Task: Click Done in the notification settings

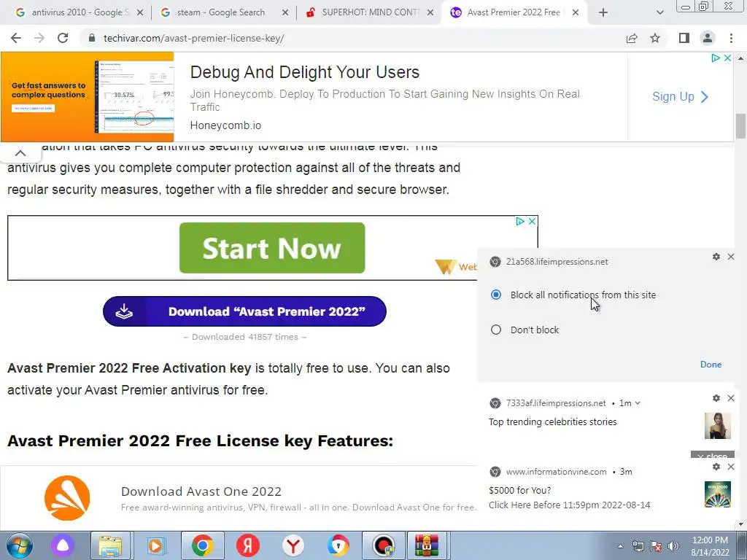Action: 711,365
